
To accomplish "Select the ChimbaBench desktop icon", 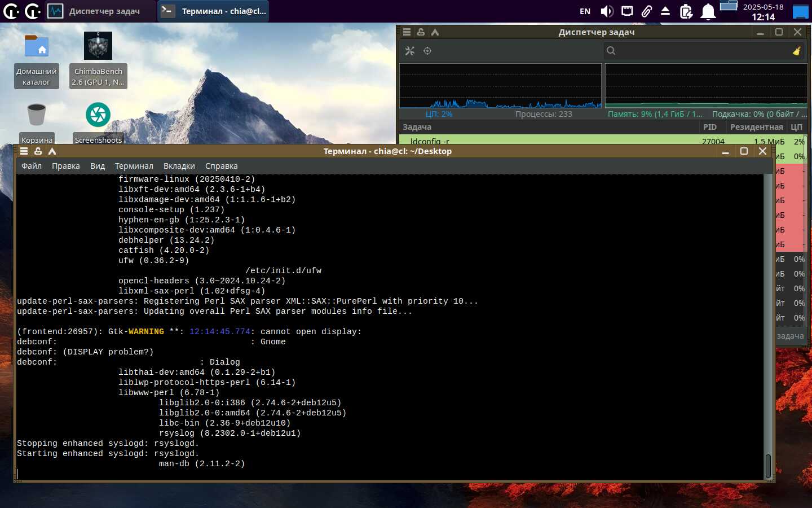I will [98, 60].
